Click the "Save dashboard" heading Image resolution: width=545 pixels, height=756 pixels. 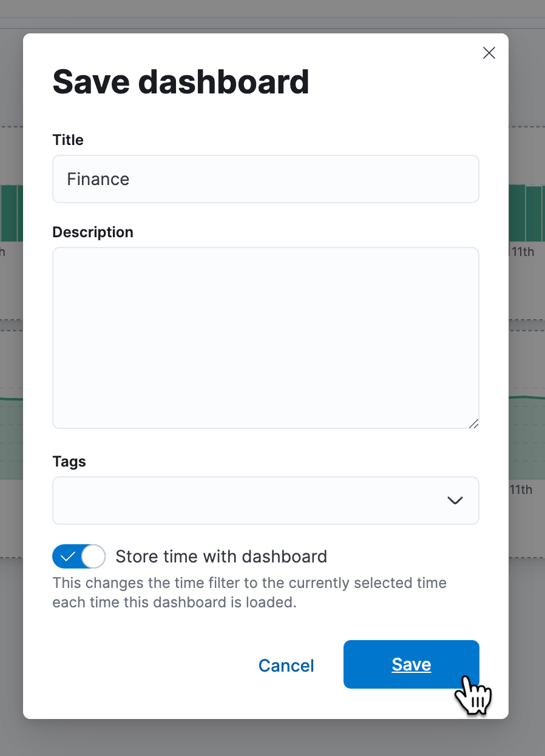click(x=181, y=82)
